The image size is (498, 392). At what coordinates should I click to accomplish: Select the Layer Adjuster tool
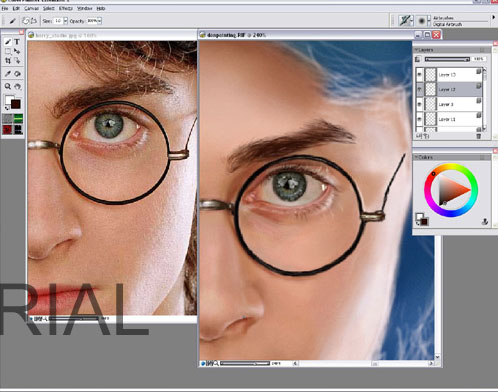(x=17, y=51)
